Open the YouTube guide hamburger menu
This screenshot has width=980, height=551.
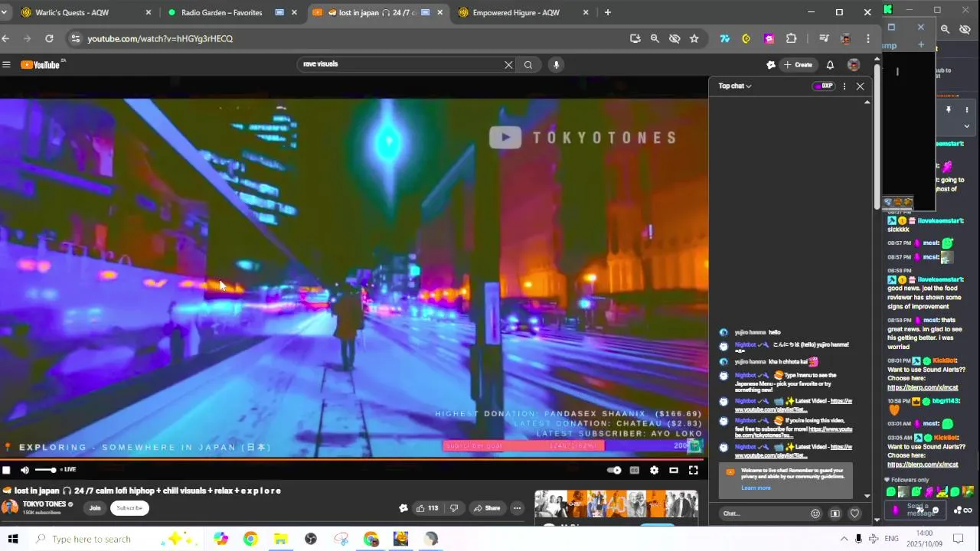[x=6, y=65]
